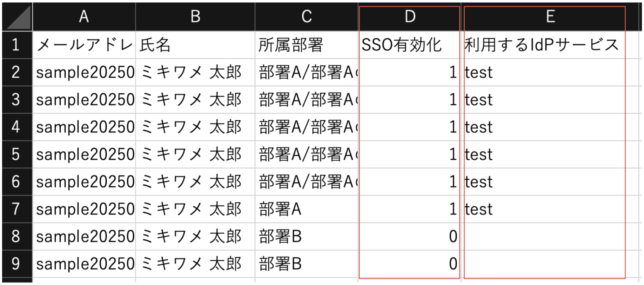Select column C header
This screenshot has height=285, width=644.
click(307, 17)
